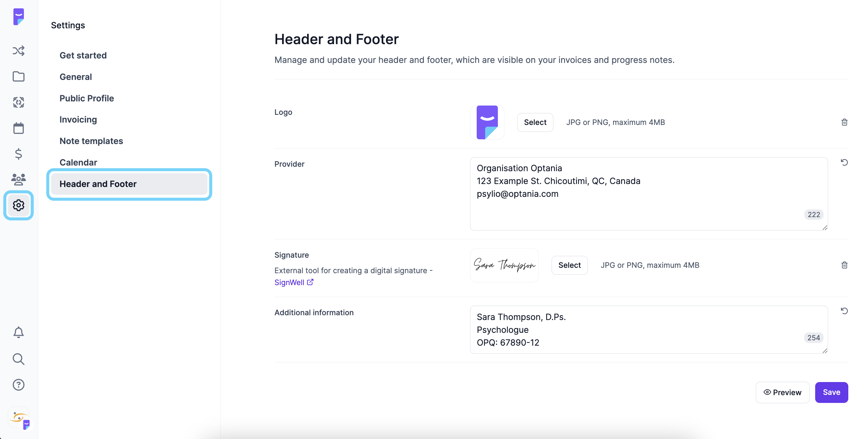Image resolution: width=868 pixels, height=439 pixels.
Task: Save the header and footer
Action: (831, 392)
